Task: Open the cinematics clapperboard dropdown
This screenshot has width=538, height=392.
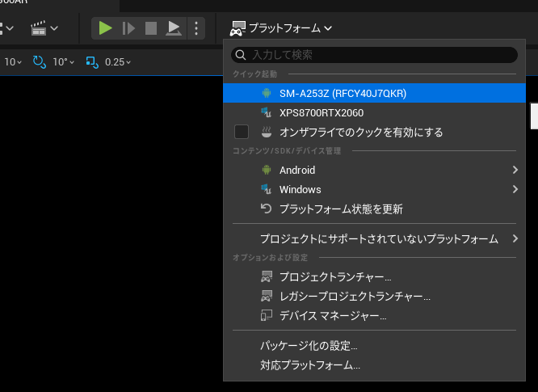Action: 44,28
